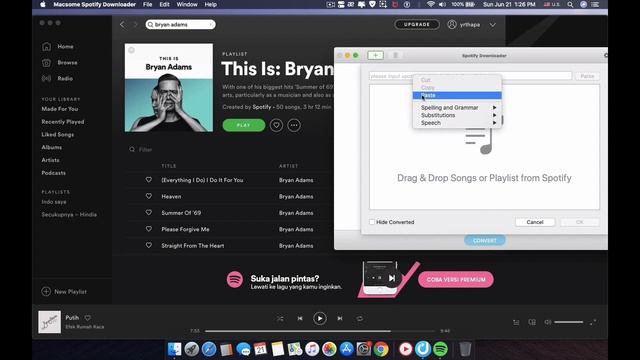
Task: Click the trash icon in Spotify Downloader toolbar
Action: 396,55
